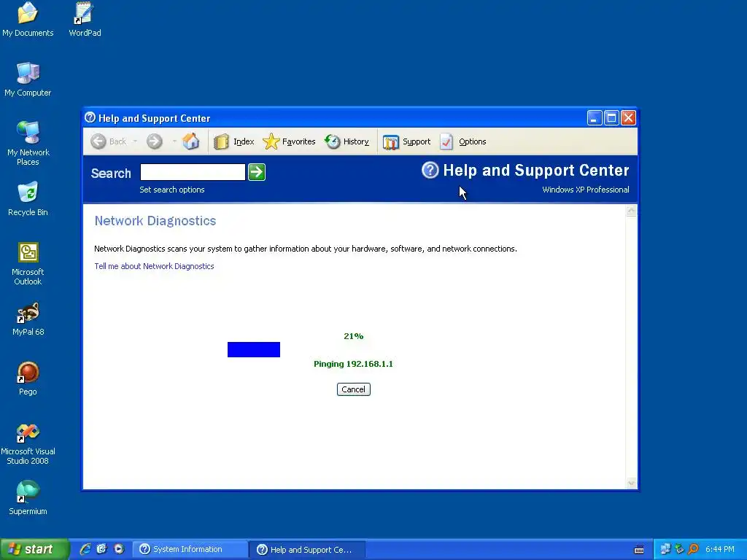Open My Computer desktop icon
The image size is (747, 560).
coord(28,79)
